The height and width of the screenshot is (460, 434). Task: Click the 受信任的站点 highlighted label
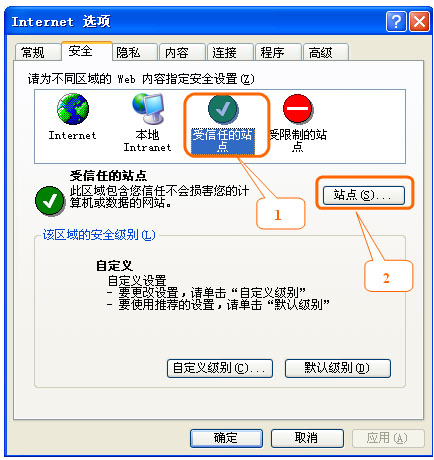click(223, 141)
